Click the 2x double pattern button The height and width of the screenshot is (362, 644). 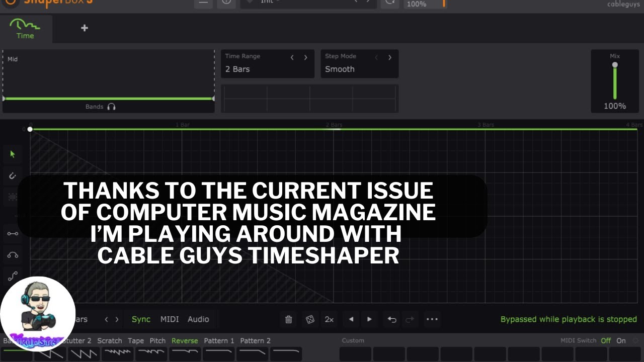(329, 319)
